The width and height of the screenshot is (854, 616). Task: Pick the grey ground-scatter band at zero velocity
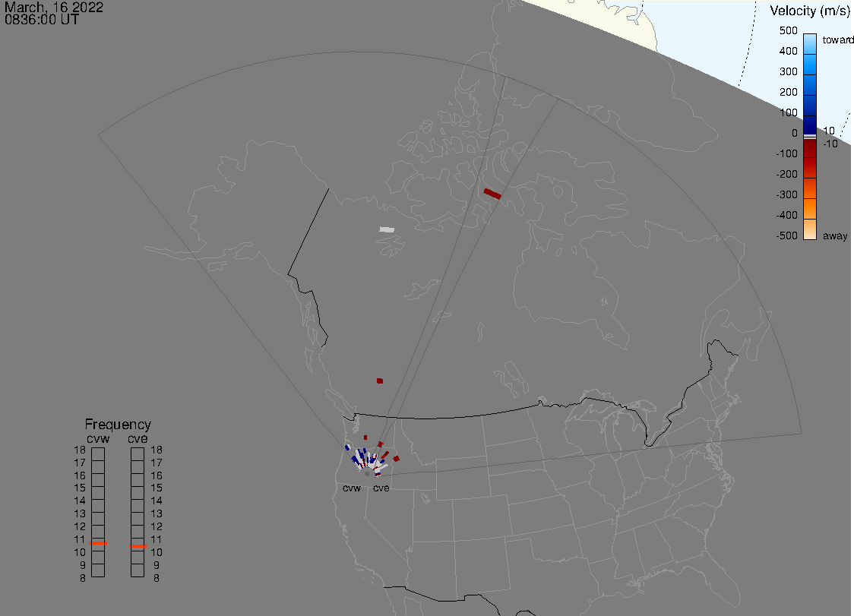pyautogui.click(x=810, y=136)
